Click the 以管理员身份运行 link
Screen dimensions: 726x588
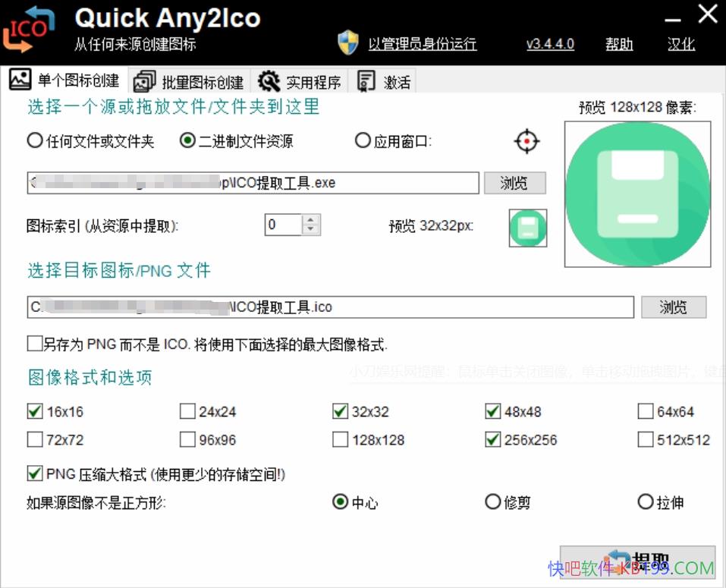(423, 44)
